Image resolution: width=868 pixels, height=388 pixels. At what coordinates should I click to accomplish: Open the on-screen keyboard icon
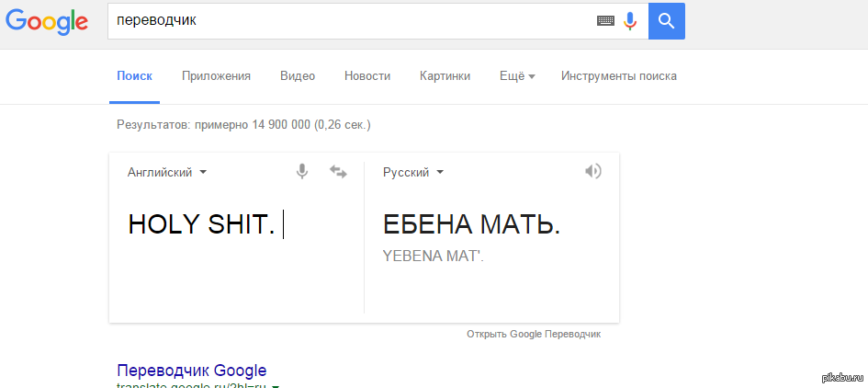pos(605,20)
